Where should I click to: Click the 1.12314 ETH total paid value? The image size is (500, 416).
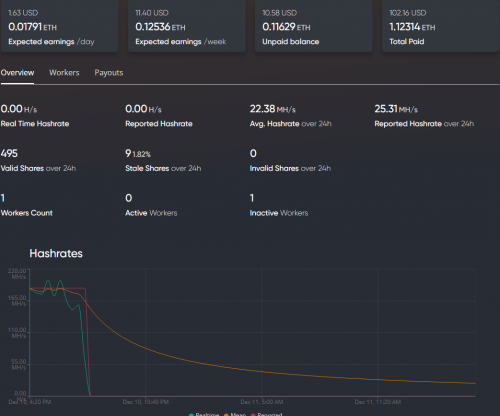point(412,27)
